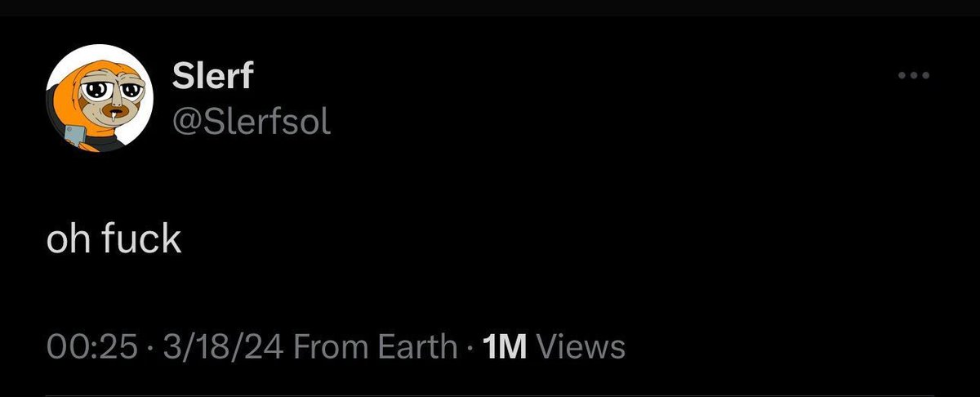980x397 pixels.
Task: Select the tweet text "oh fuck"
Action: [x=114, y=239]
